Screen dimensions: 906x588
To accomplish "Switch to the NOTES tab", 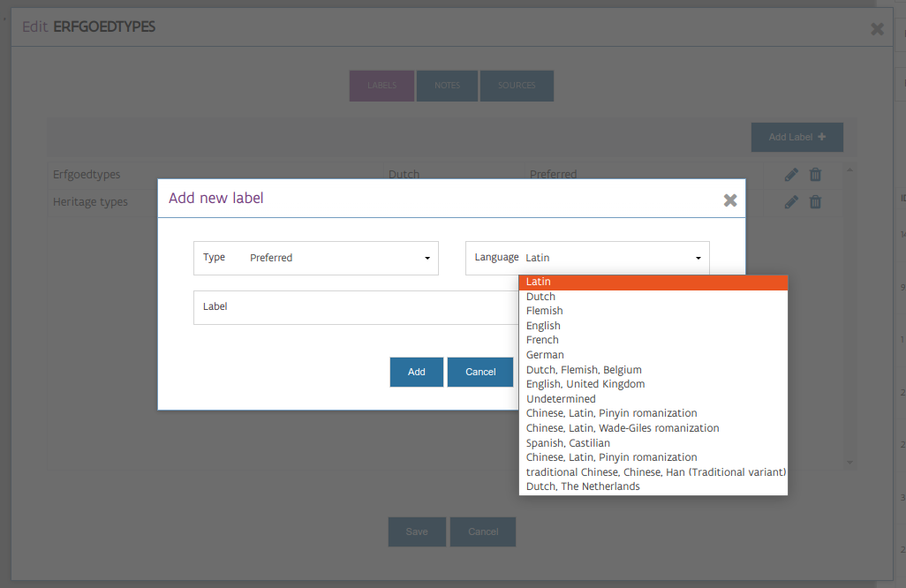I will (x=447, y=85).
